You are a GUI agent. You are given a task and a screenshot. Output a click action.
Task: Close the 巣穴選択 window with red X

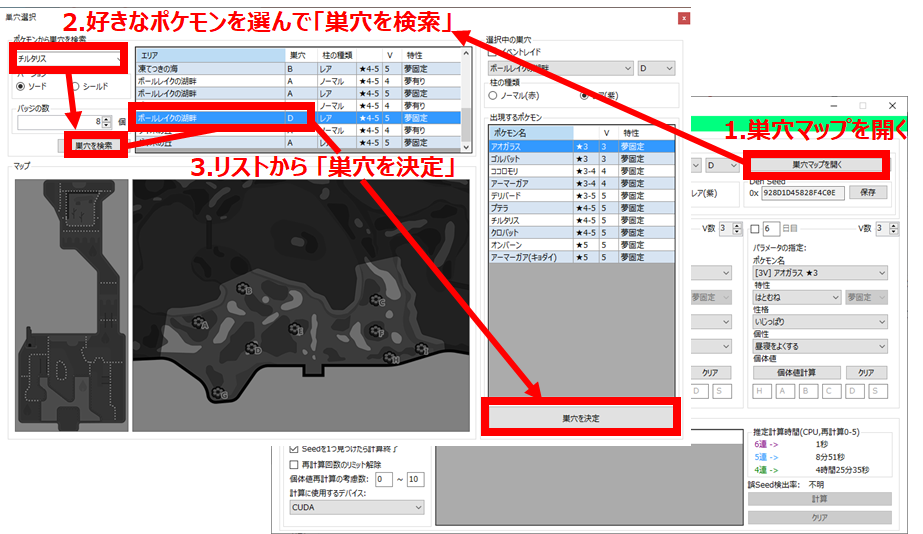click(683, 18)
